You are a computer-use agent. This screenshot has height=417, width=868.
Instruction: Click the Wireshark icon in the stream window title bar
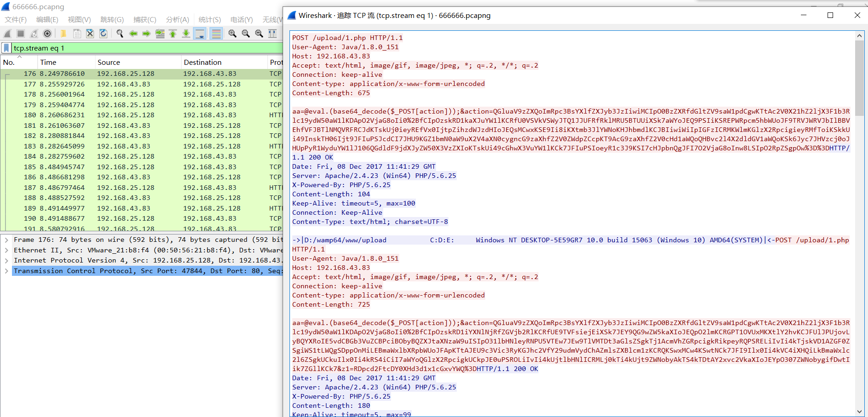(292, 15)
